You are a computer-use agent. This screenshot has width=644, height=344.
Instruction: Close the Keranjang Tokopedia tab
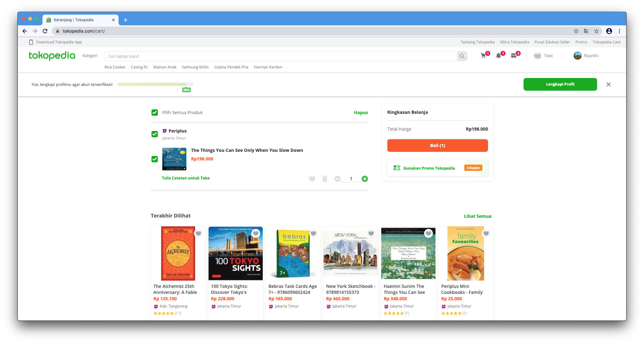(x=113, y=20)
